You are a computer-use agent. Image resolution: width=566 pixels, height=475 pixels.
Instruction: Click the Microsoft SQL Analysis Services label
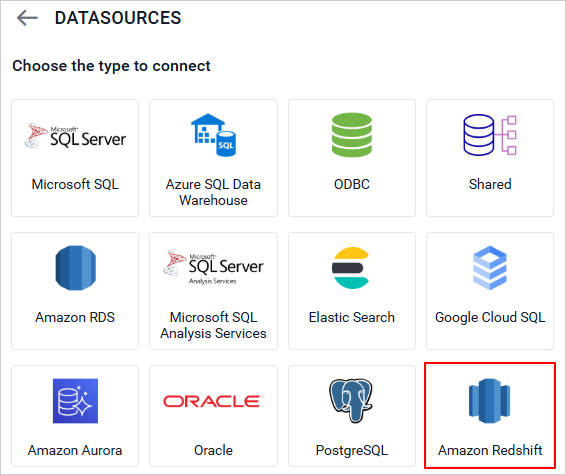[x=213, y=325]
